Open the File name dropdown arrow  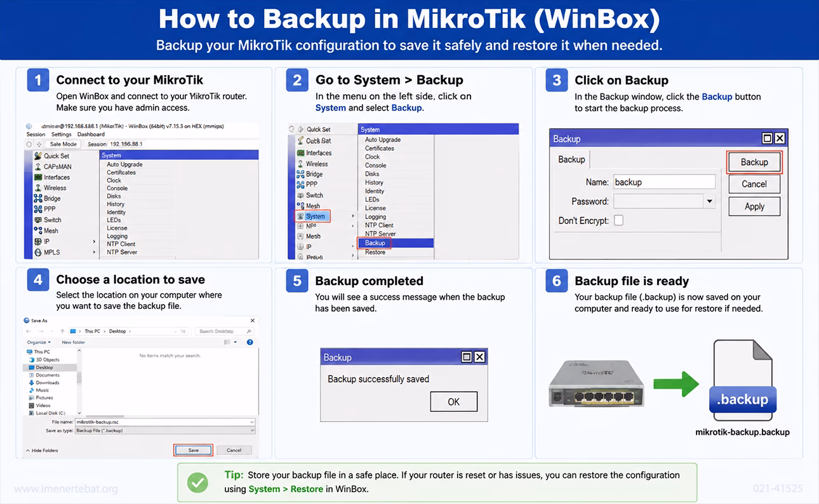click(x=252, y=421)
